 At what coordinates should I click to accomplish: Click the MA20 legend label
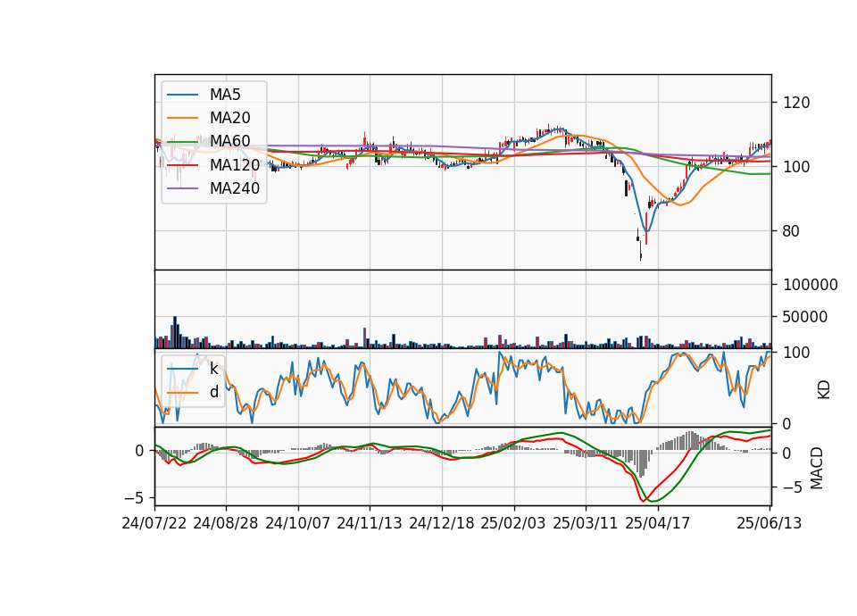tap(229, 118)
